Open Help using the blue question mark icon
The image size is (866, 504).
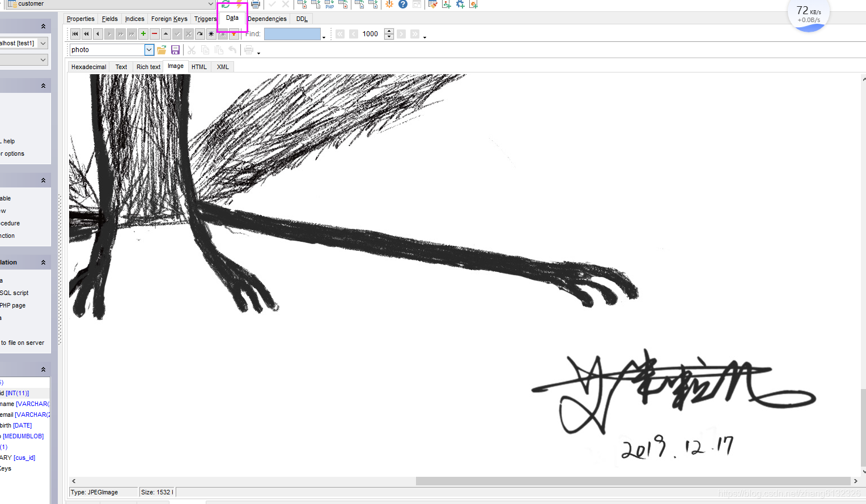402,5
